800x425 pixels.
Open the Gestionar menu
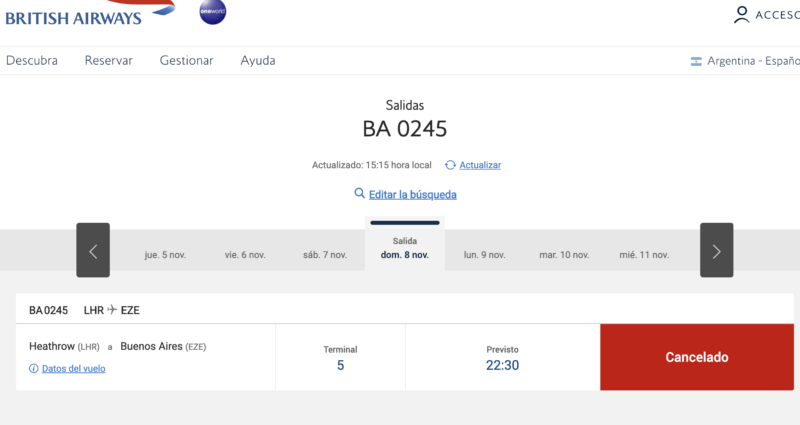[186, 60]
